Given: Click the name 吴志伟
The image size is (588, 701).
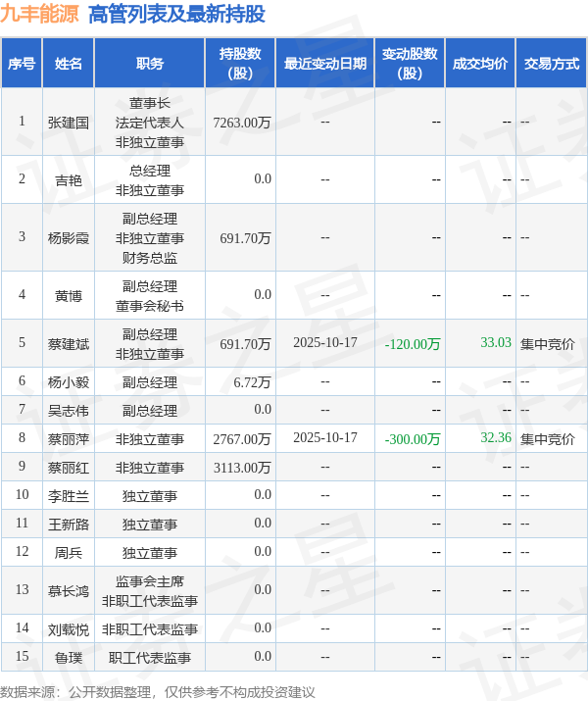Looking at the screenshot, I should pyautogui.click(x=69, y=411).
